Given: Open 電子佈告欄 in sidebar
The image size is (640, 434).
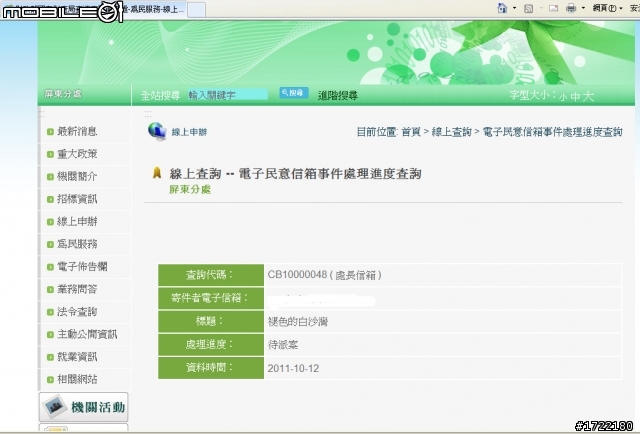Looking at the screenshot, I should coord(82,267).
